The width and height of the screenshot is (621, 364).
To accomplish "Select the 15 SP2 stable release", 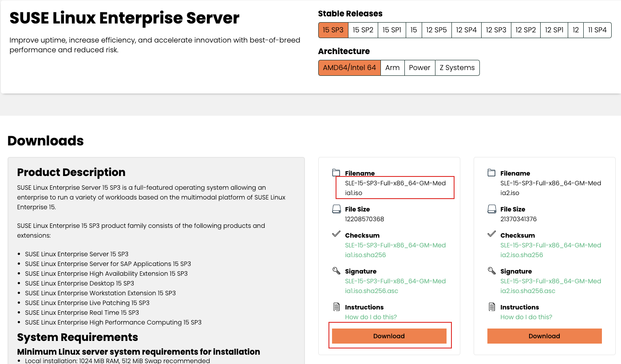I will [x=363, y=30].
